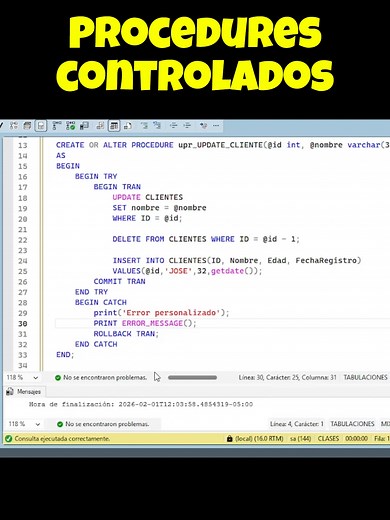
Task: Decrease indent of selected lines
Action: coord(173,126)
